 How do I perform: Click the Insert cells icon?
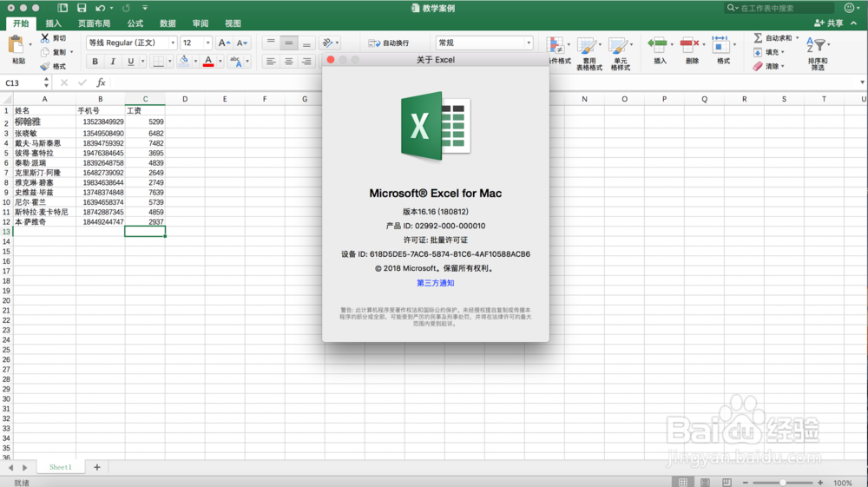coord(658,44)
